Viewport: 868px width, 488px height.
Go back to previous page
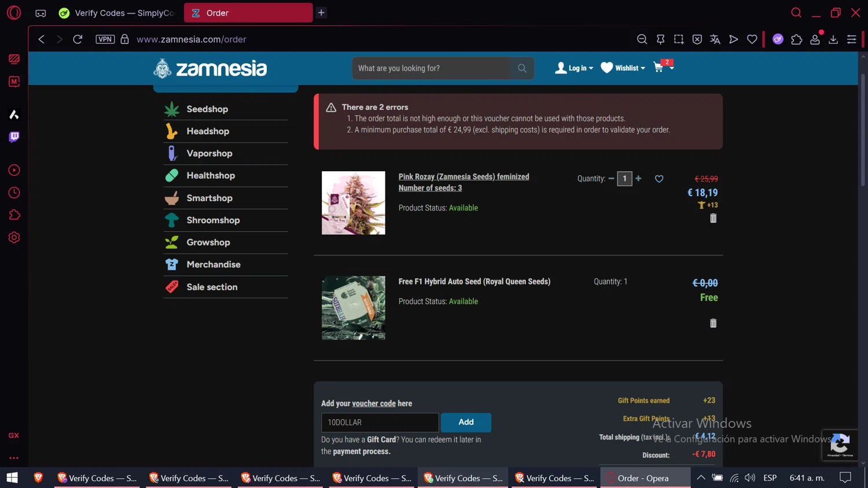pyautogui.click(x=41, y=39)
